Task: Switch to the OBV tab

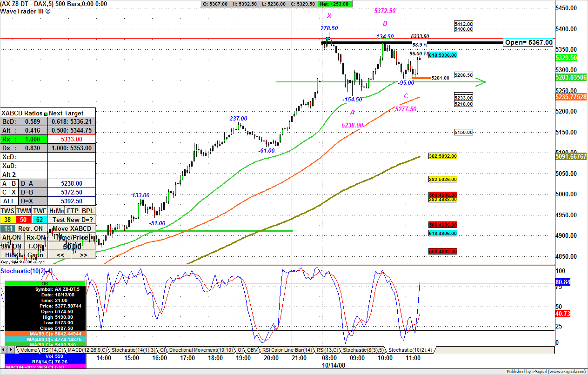Action: coord(253,350)
